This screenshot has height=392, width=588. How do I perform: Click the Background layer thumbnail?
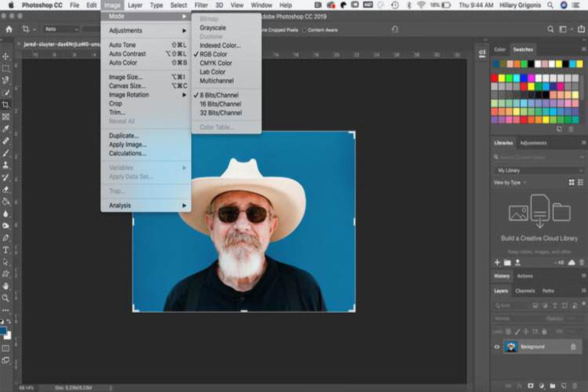[511, 347]
